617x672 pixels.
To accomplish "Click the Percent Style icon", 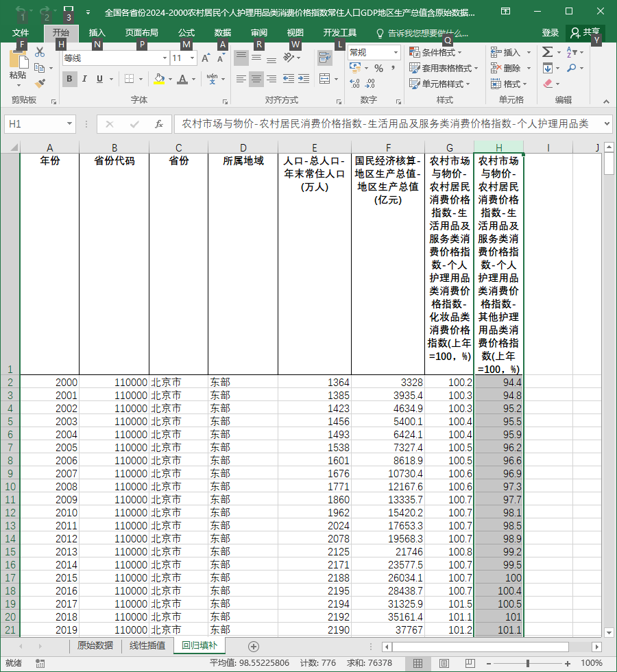I will 378,68.
